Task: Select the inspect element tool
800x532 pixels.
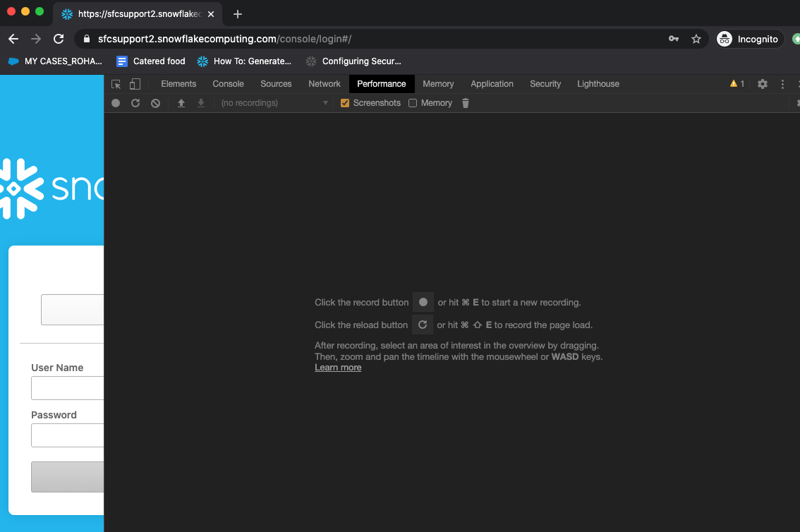Action: pyautogui.click(x=115, y=83)
